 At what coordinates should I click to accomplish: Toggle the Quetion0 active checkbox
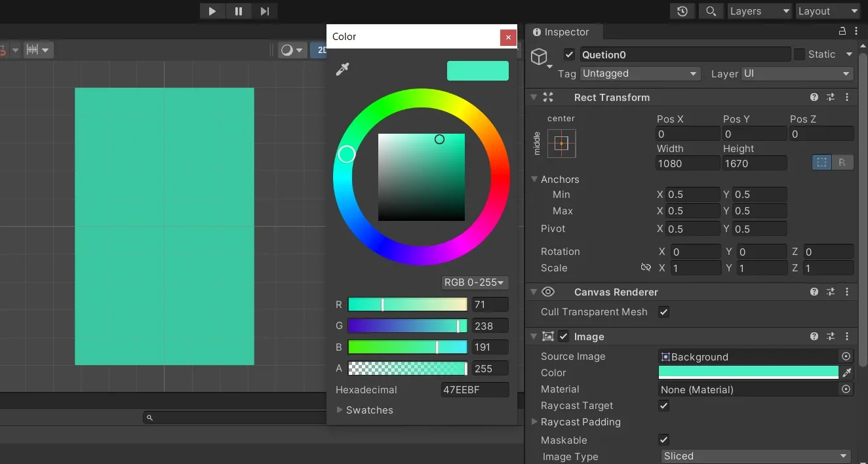point(569,54)
